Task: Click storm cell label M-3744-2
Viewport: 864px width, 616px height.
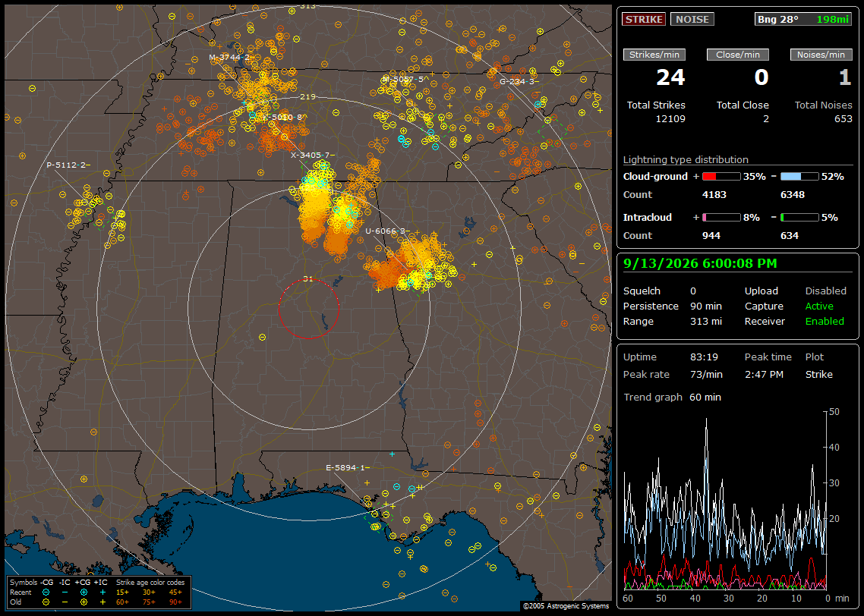Action: [x=229, y=57]
